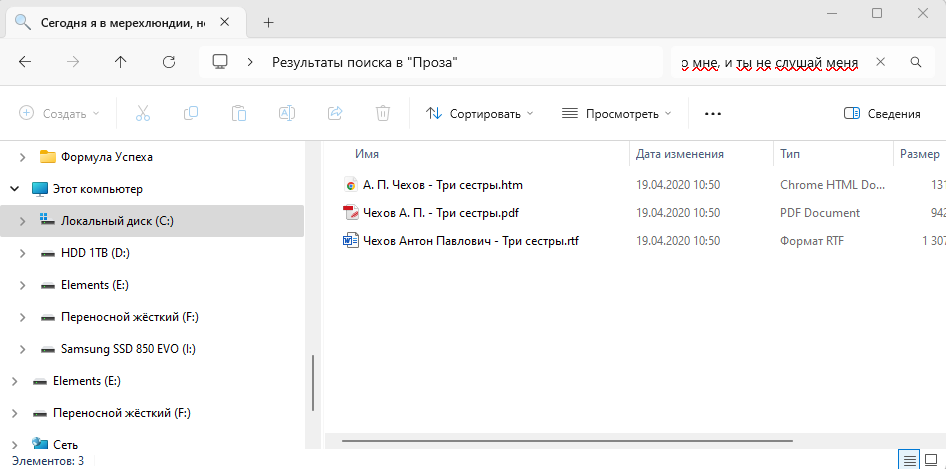The height and width of the screenshot is (469, 946).
Task: Expand Samsung SSD 850 EVO (I:) node
Action: (x=22, y=349)
